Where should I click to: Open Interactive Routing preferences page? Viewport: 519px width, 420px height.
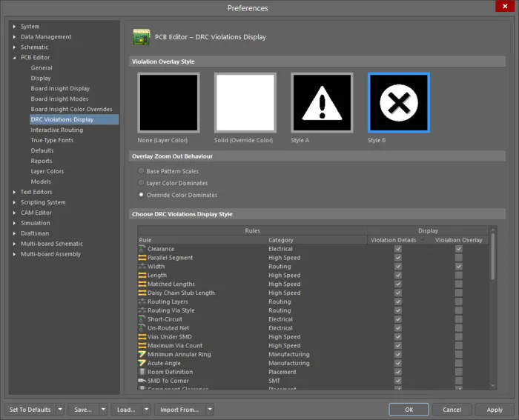pos(56,130)
